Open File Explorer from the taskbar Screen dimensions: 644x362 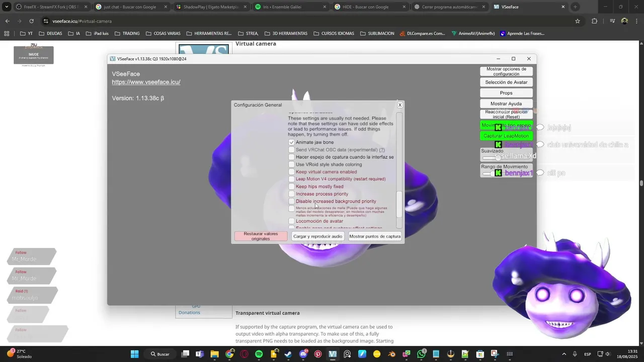click(214, 354)
